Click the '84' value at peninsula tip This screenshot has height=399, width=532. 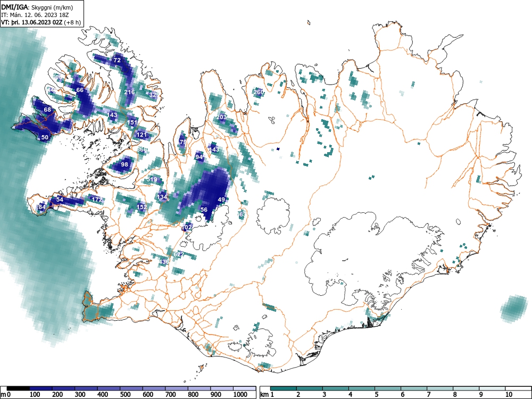coord(42,207)
